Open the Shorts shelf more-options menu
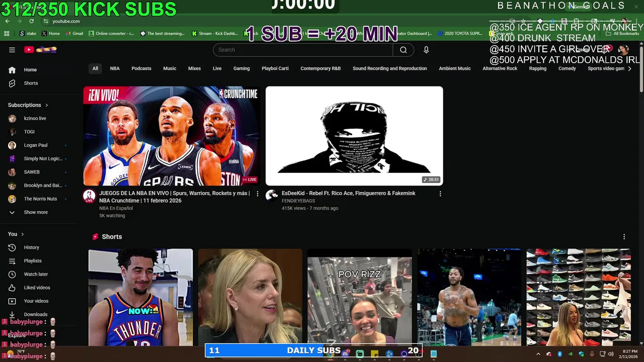This screenshot has height=362, width=644. pyautogui.click(x=624, y=237)
